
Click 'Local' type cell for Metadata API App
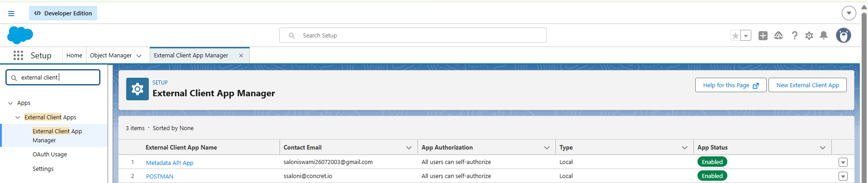[x=566, y=162]
